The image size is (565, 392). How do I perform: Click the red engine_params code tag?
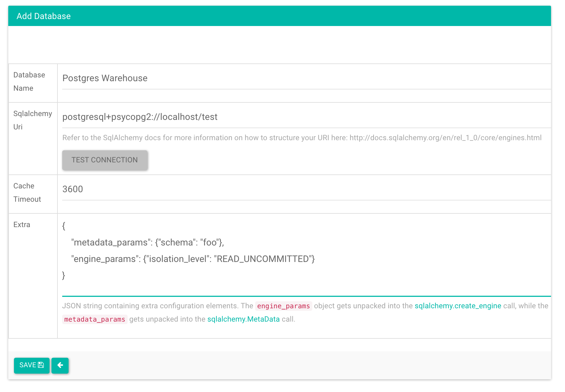[283, 306]
